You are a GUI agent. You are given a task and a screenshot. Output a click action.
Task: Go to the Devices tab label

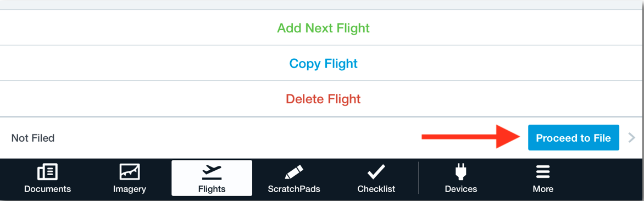(461, 189)
